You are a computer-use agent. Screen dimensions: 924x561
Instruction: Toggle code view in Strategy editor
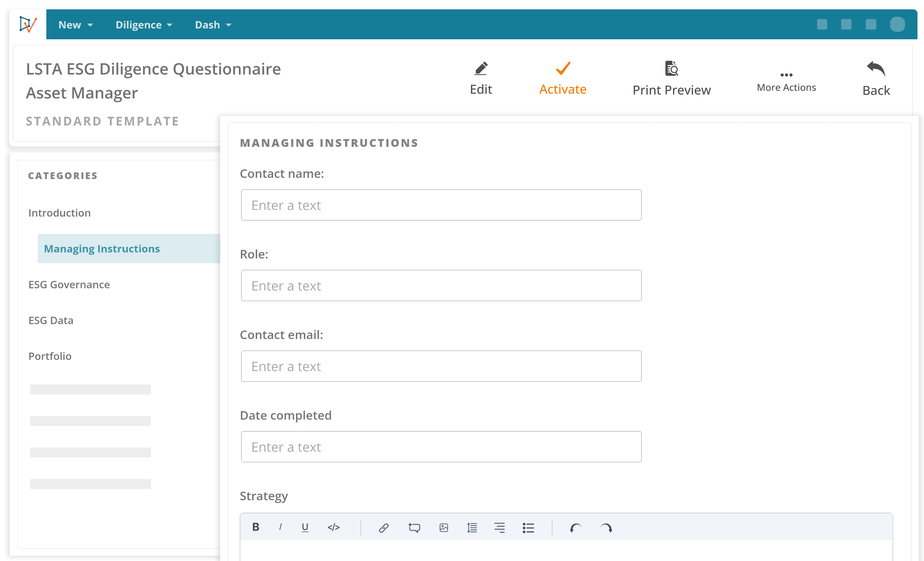(333, 528)
